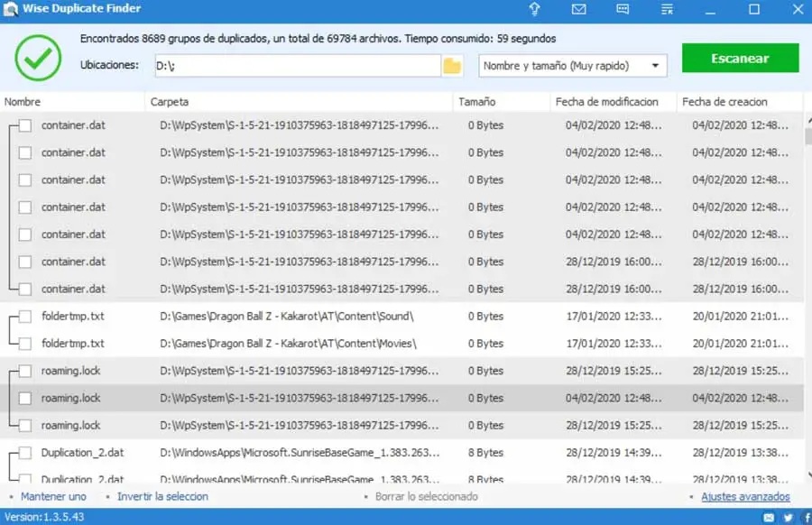Screen dimensions: 812x525
Task: Open the mail contact icon in title bar
Action: point(578,9)
